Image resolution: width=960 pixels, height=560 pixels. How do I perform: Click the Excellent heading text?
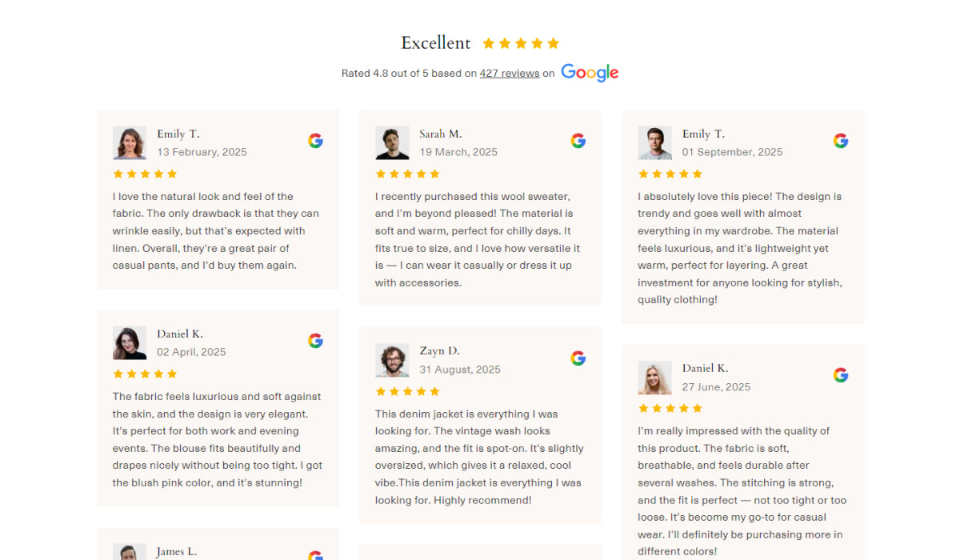click(435, 42)
